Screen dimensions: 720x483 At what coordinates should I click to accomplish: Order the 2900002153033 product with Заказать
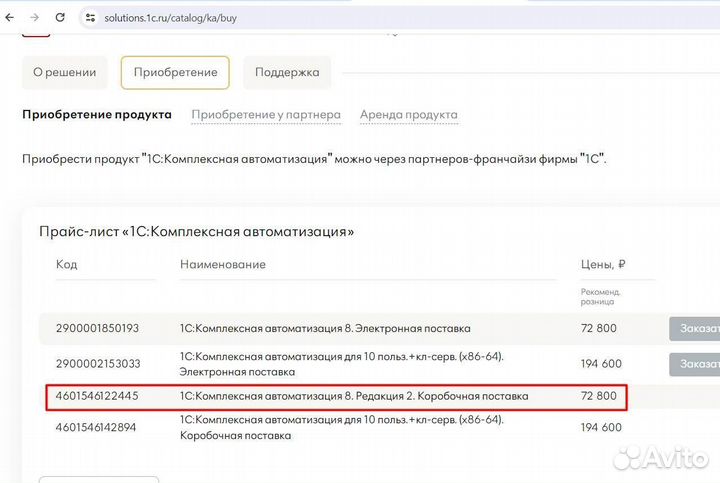tap(695, 364)
